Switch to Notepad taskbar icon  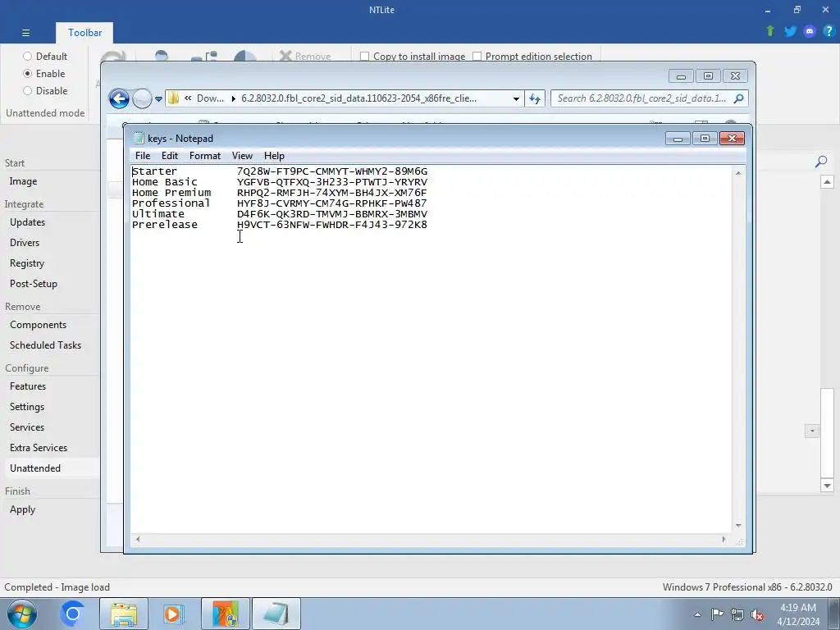tap(276, 614)
